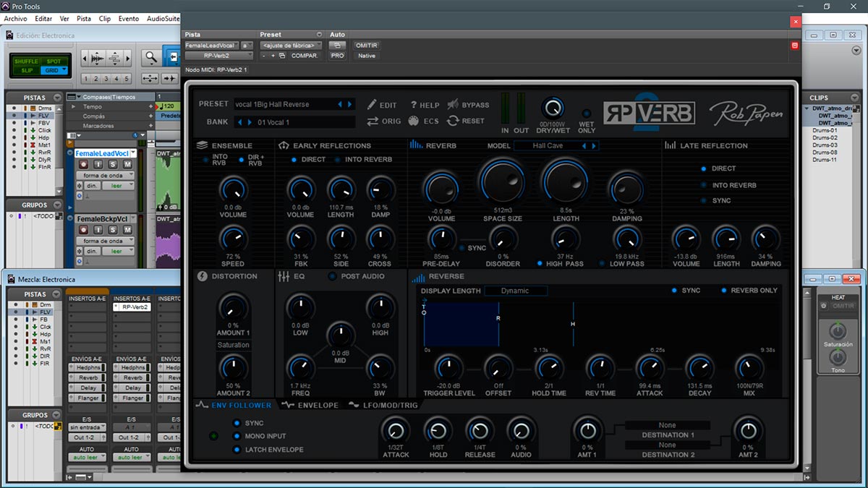868x488 pixels.
Task: Select early reflections INTO REVERB routing
Action: 337,160
